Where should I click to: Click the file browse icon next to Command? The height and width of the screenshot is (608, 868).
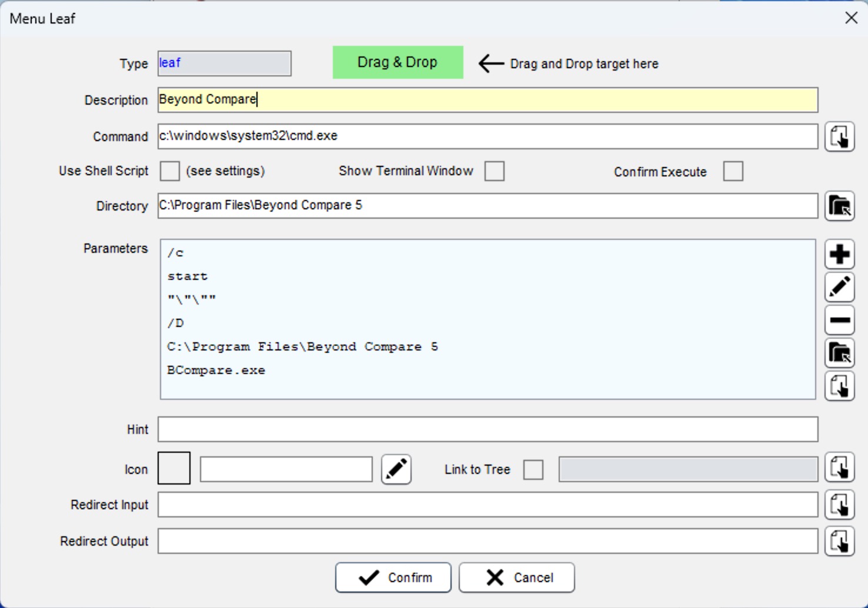(x=839, y=137)
